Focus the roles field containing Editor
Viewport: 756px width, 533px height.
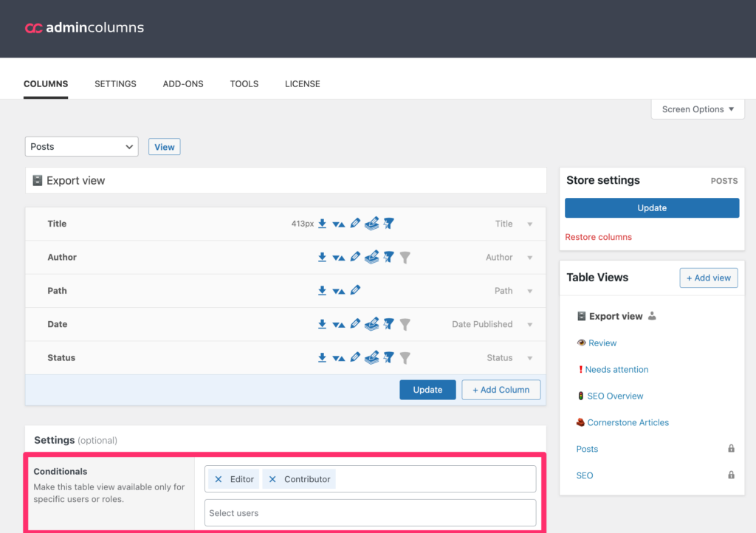tap(371, 479)
